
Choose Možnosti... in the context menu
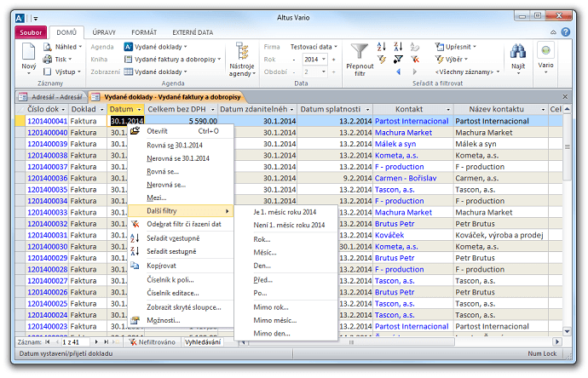click(181, 320)
